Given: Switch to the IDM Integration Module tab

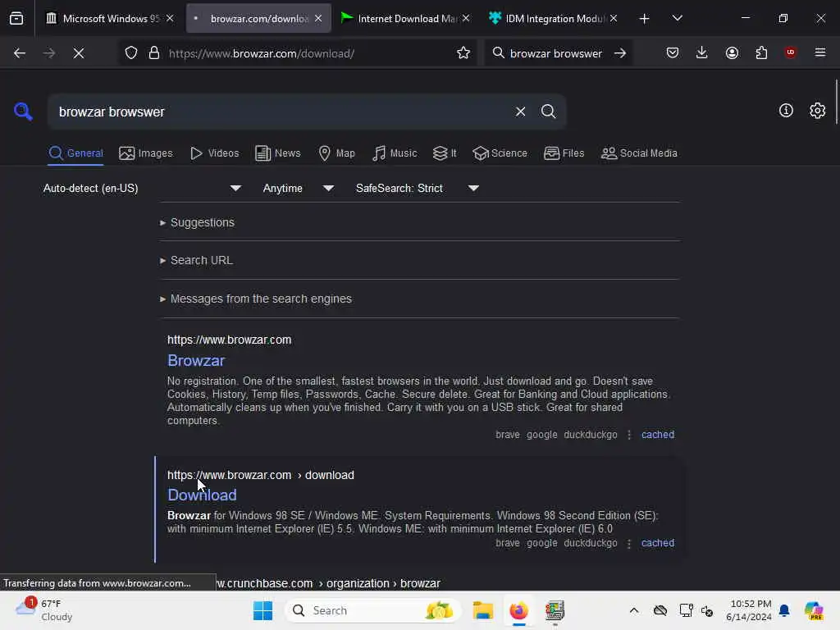Looking at the screenshot, I should (x=553, y=19).
